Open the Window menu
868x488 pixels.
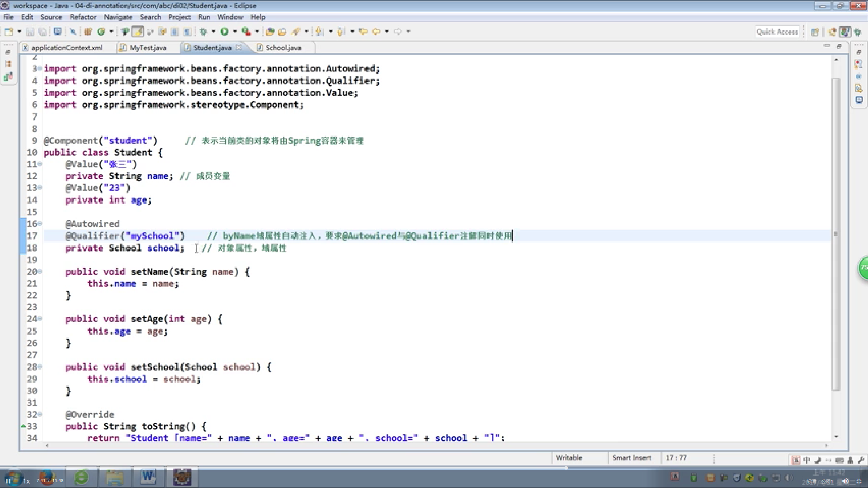(230, 17)
